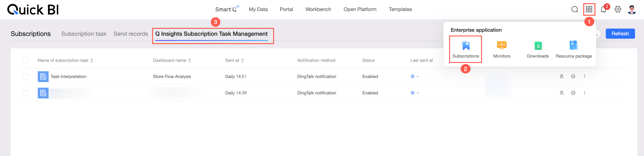Click the Subscriptions page title

pos(31,34)
